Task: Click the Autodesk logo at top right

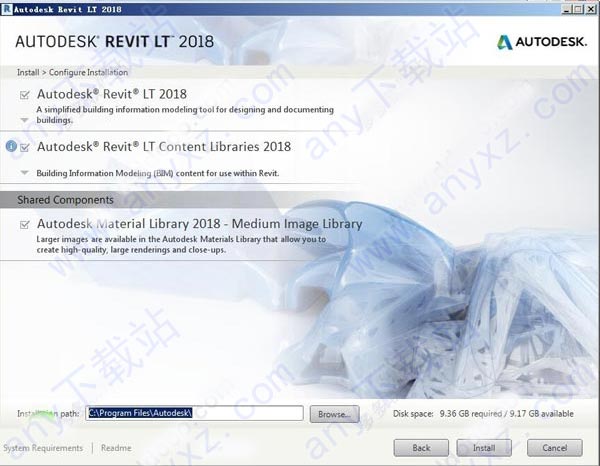Action: (x=541, y=42)
